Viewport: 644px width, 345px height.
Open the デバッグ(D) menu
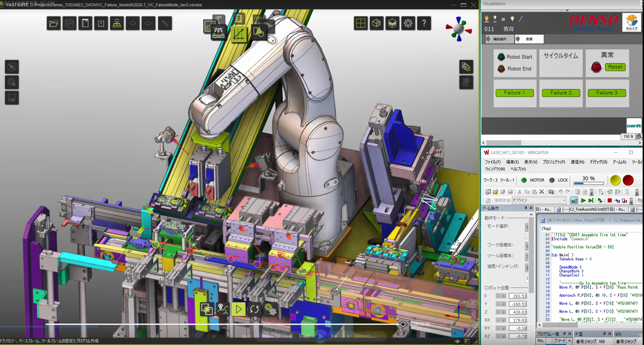(598, 162)
